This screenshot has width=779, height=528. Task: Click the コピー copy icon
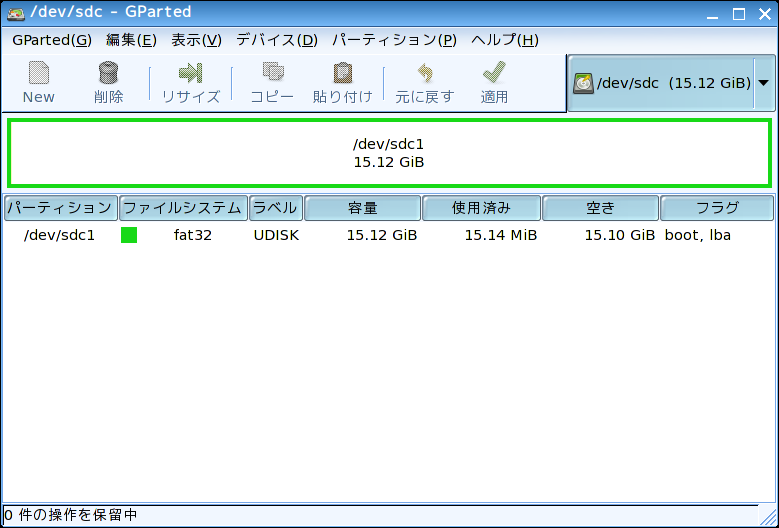pos(273,72)
